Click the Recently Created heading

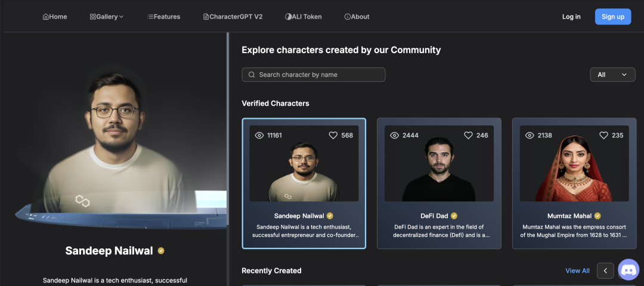tap(271, 270)
